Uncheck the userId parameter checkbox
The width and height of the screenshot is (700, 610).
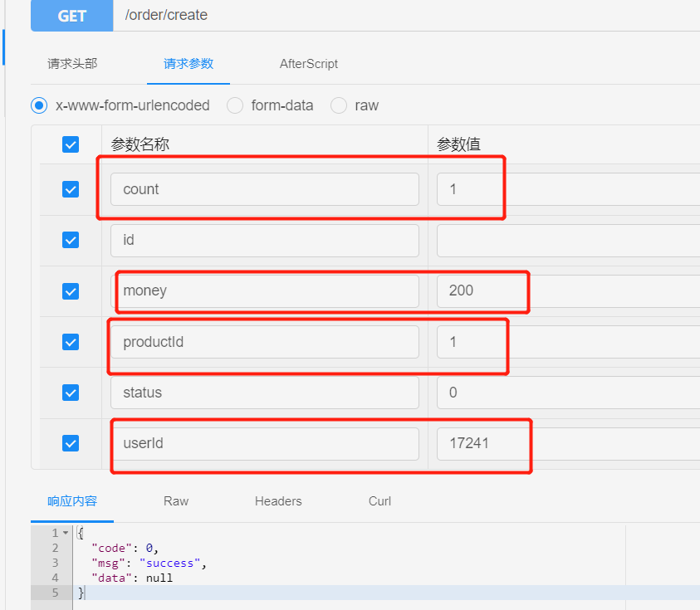click(x=71, y=443)
